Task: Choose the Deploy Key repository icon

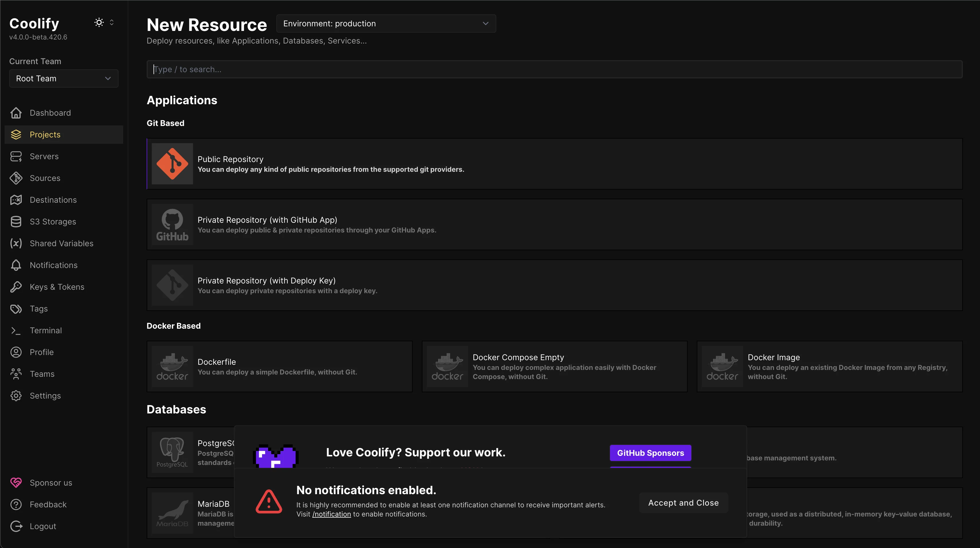Action: [172, 285]
